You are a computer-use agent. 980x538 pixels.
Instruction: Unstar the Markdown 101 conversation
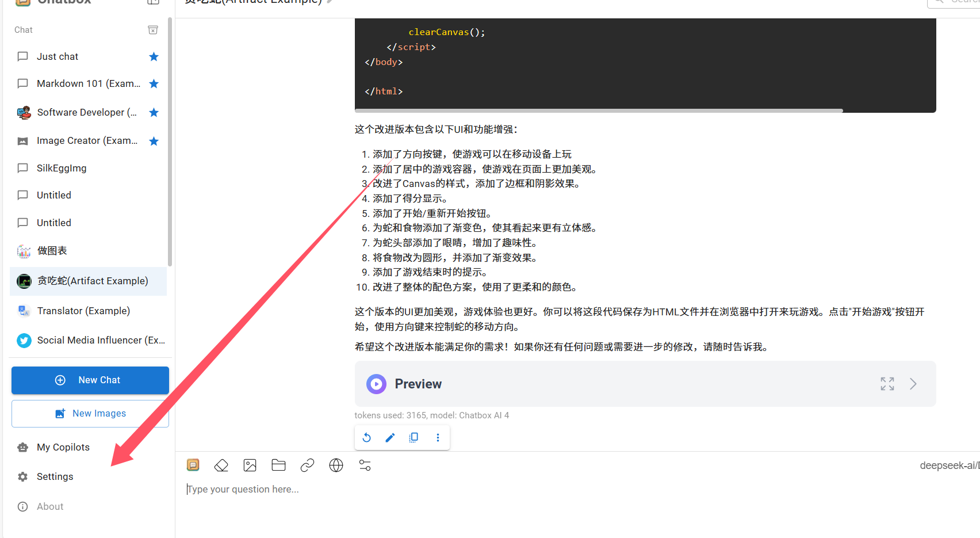coord(154,84)
